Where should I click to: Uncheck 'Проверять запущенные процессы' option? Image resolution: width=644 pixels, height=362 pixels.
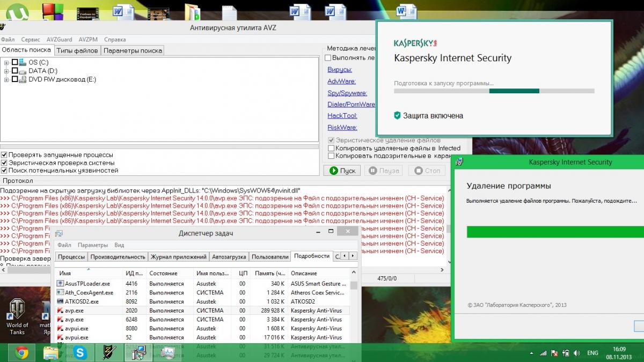coord(4,155)
